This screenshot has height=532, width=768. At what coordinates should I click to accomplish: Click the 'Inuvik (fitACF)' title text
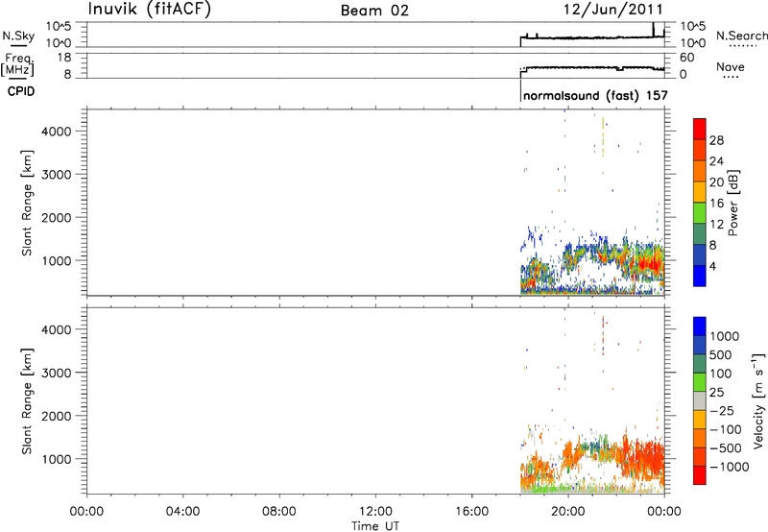(x=150, y=10)
